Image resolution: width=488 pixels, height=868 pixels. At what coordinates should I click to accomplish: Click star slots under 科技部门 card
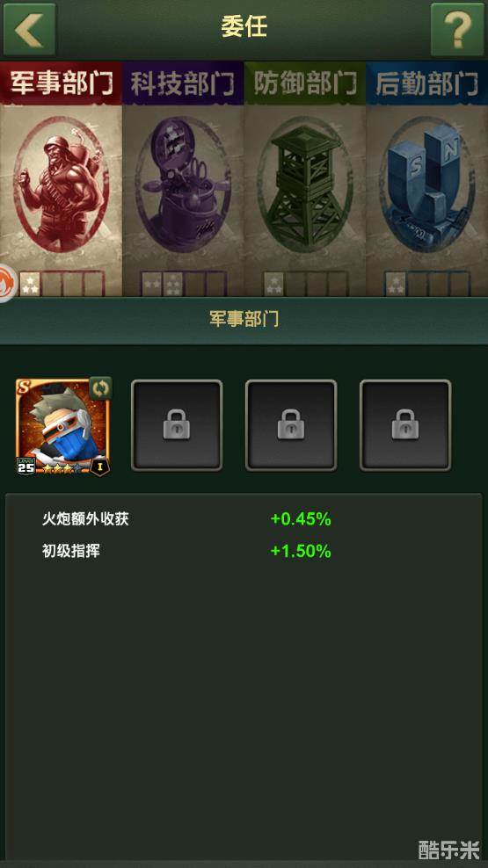point(184,284)
